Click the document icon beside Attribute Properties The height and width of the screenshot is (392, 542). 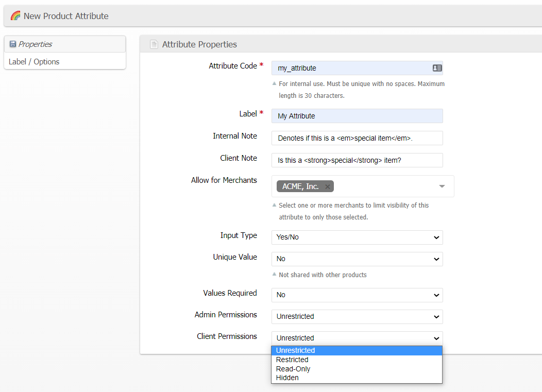(x=154, y=44)
